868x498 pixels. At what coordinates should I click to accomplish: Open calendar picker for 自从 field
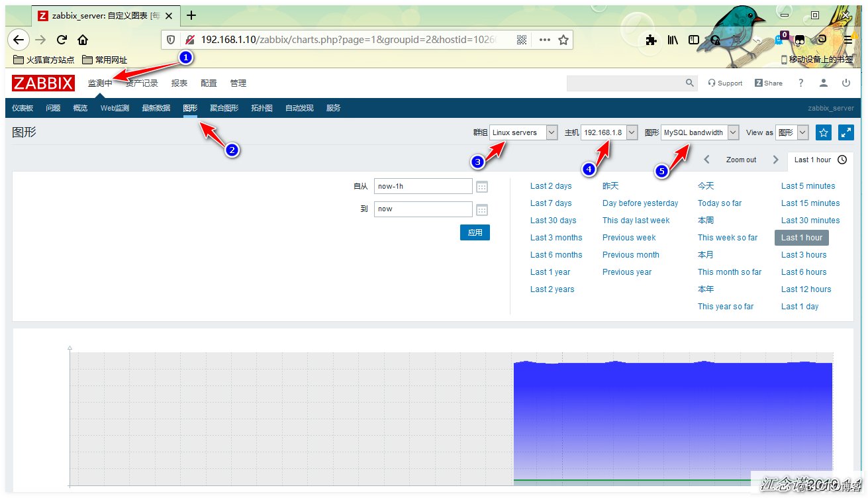482,187
